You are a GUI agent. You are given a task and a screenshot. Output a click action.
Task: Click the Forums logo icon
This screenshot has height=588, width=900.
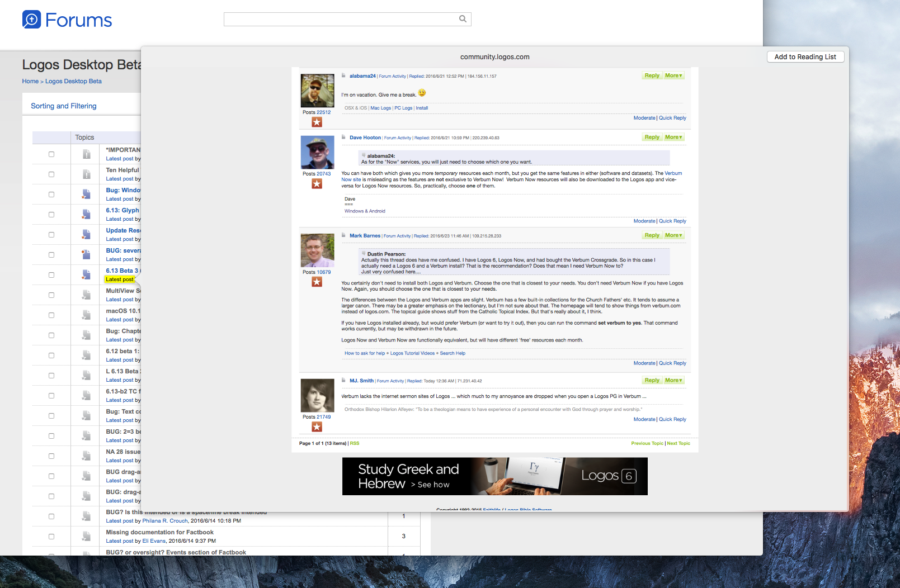(x=31, y=20)
